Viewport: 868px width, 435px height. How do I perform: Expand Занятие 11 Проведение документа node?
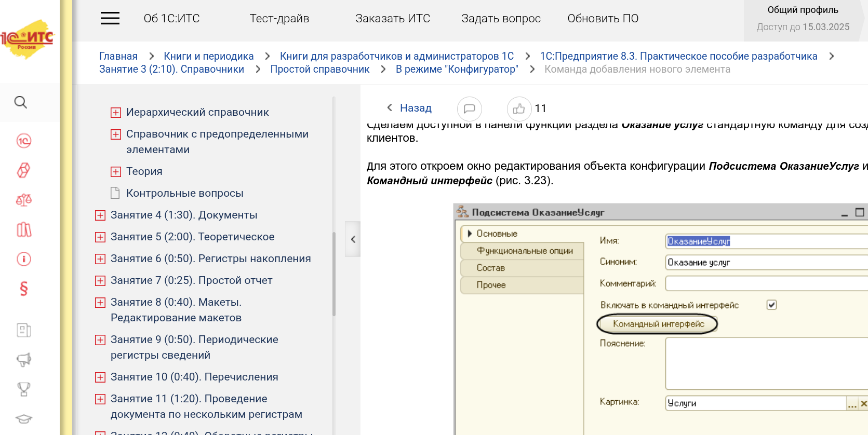tap(100, 399)
